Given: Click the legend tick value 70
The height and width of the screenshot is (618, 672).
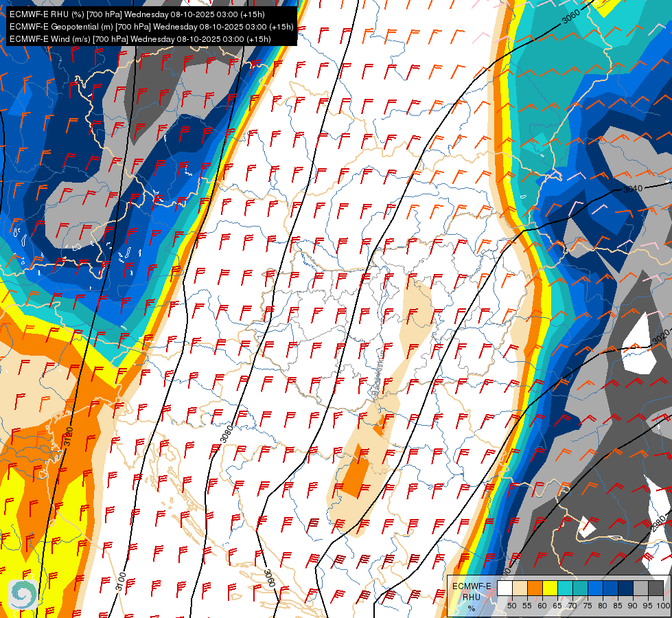Looking at the screenshot, I should pyautogui.click(x=572, y=606).
